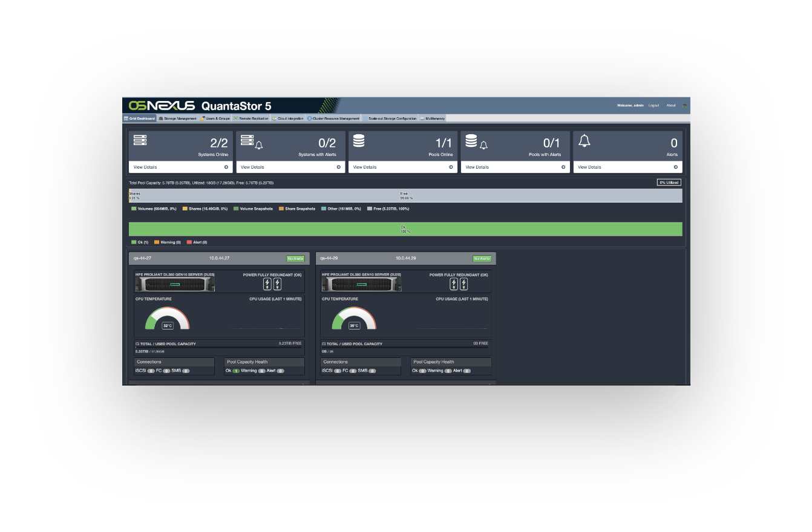Image resolution: width=812 pixels, height=532 pixels.
Task: Click the Pools Online database icon
Action: (359, 140)
